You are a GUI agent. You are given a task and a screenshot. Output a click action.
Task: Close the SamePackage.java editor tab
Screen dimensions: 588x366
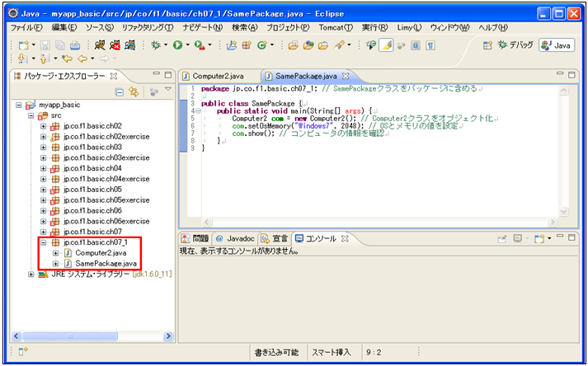pos(346,76)
